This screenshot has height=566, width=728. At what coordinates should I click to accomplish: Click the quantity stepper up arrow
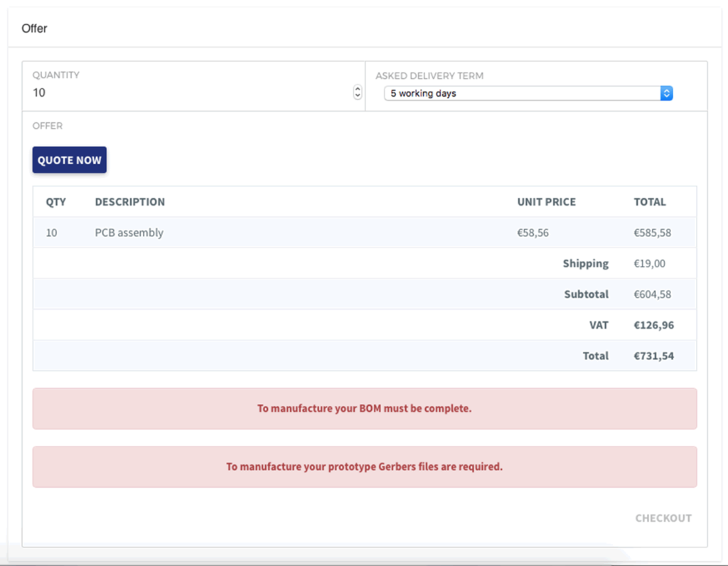point(358,89)
